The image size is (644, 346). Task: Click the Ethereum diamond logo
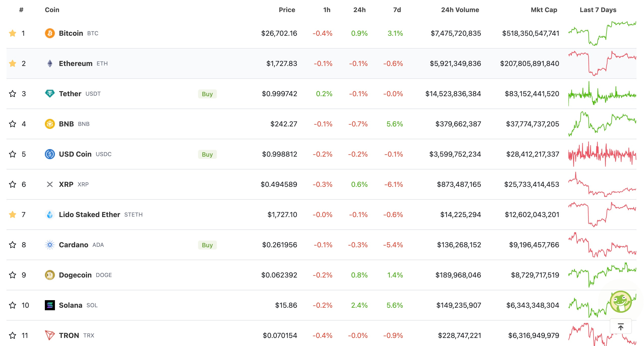pos(50,63)
